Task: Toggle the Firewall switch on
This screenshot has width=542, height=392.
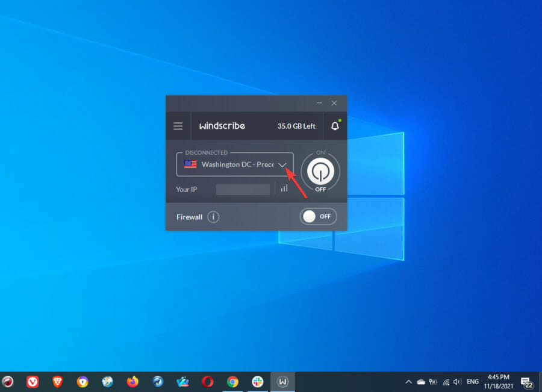Action: click(x=318, y=216)
